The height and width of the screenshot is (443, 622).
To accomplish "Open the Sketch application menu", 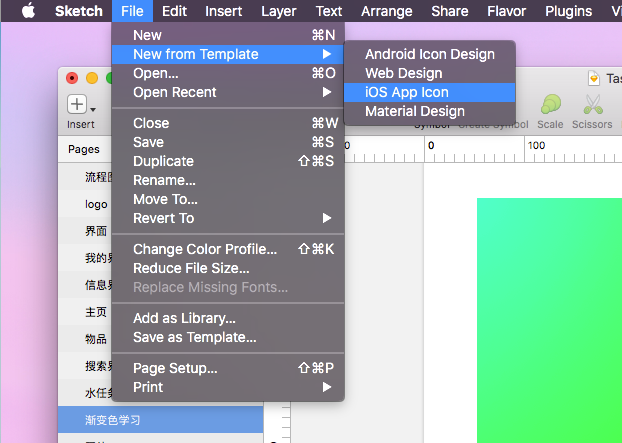I will (x=79, y=11).
